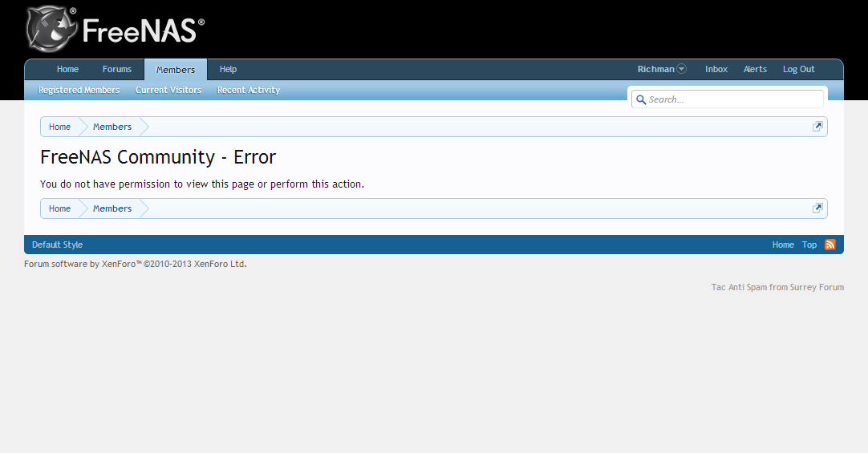
Task: Click the permission error message text
Action: pyautogui.click(x=202, y=184)
